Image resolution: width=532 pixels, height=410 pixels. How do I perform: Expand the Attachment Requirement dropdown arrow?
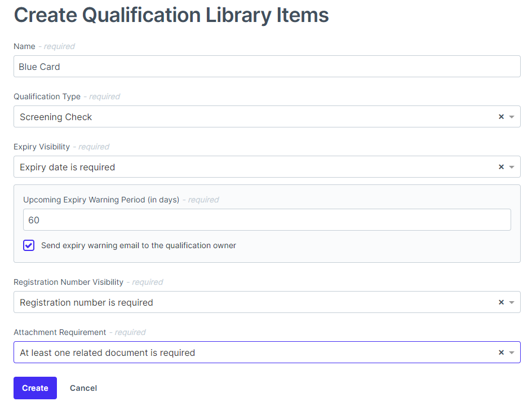click(512, 352)
